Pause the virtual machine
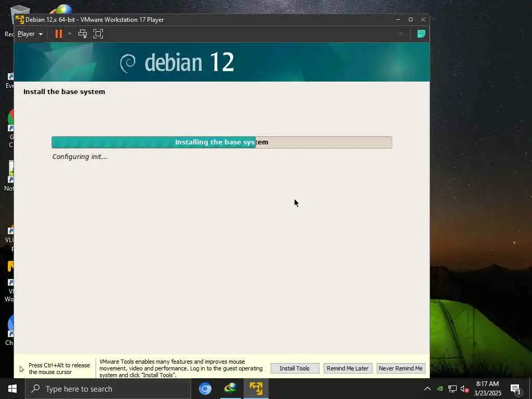This screenshot has width=532, height=399. (59, 34)
